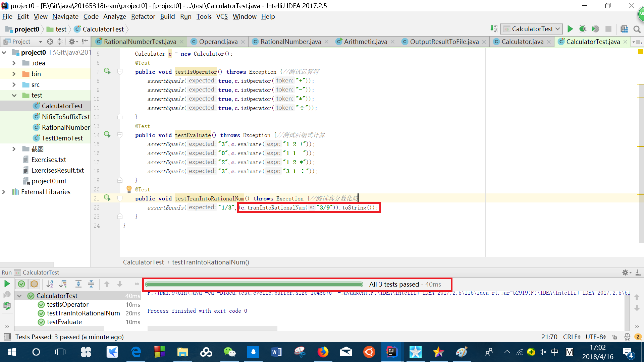The width and height of the screenshot is (644, 362).
Task: Collapse all test results
Action: point(91,284)
